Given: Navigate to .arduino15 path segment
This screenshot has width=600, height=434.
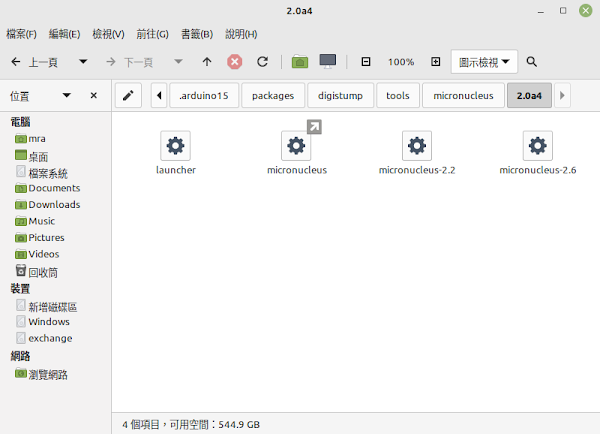Looking at the screenshot, I should tap(204, 95).
